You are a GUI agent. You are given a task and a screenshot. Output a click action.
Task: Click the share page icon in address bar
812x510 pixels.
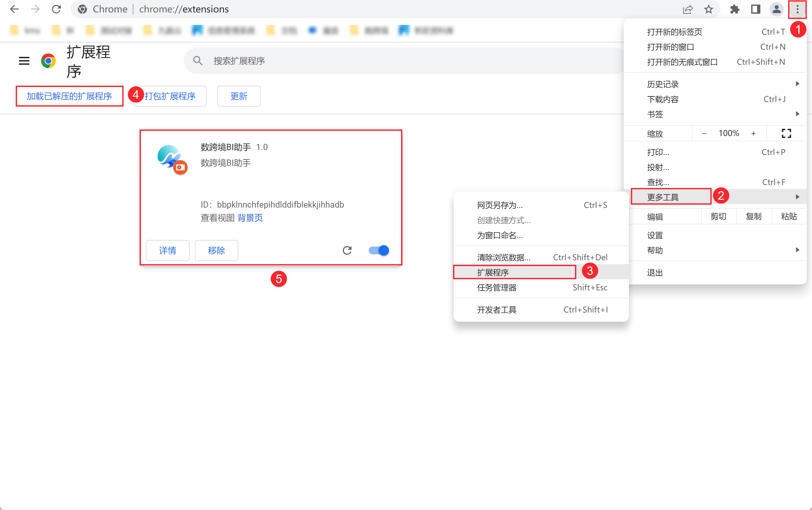[x=687, y=9]
